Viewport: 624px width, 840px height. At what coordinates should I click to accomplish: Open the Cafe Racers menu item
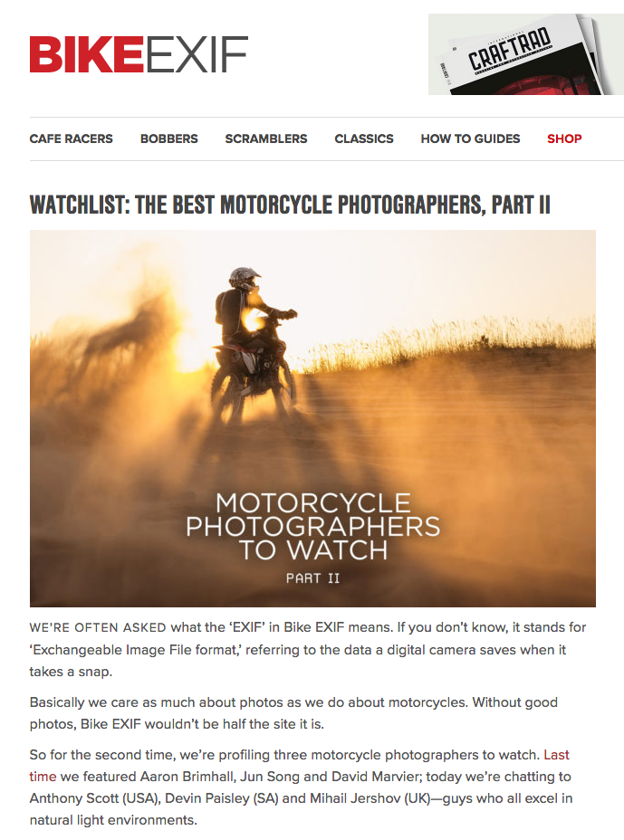pyautogui.click(x=72, y=138)
